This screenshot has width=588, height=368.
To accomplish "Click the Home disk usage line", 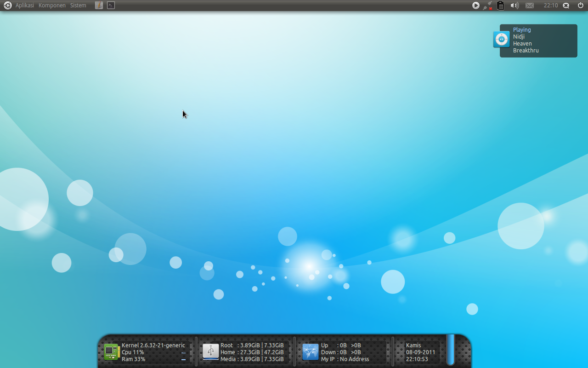I will [252, 352].
